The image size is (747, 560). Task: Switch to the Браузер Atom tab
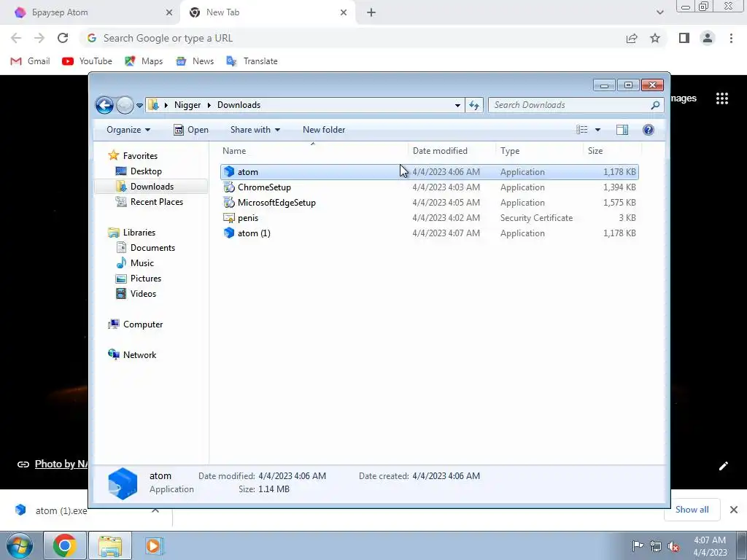pos(89,12)
